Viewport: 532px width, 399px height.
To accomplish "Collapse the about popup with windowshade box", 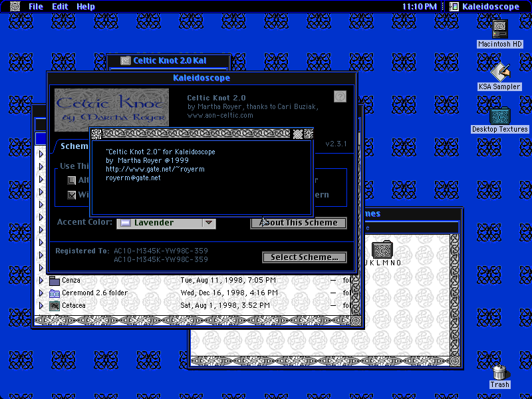I will pos(308,134).
